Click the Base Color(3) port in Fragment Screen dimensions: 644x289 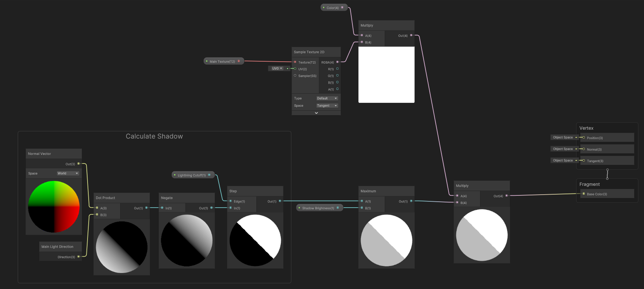(584, 194)
